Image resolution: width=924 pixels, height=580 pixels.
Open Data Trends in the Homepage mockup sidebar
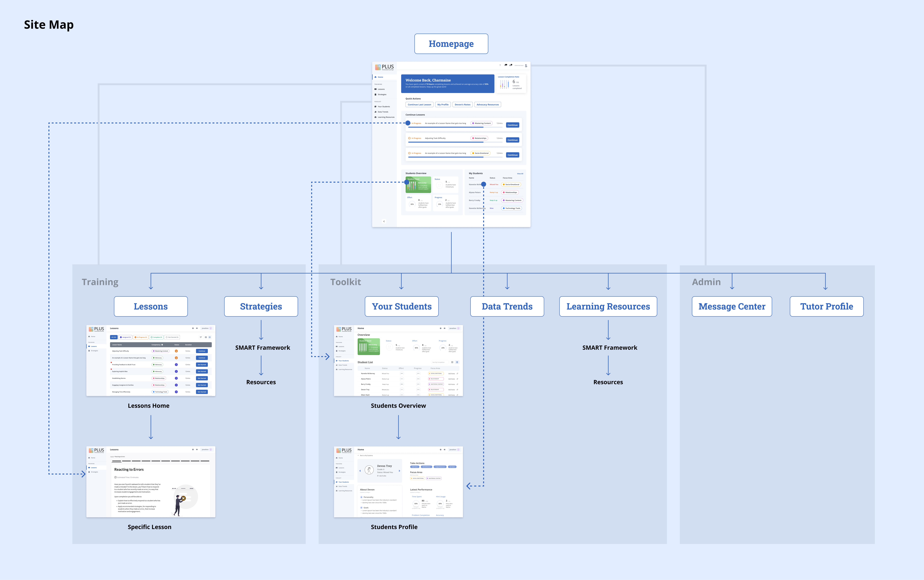coord(381,112)
